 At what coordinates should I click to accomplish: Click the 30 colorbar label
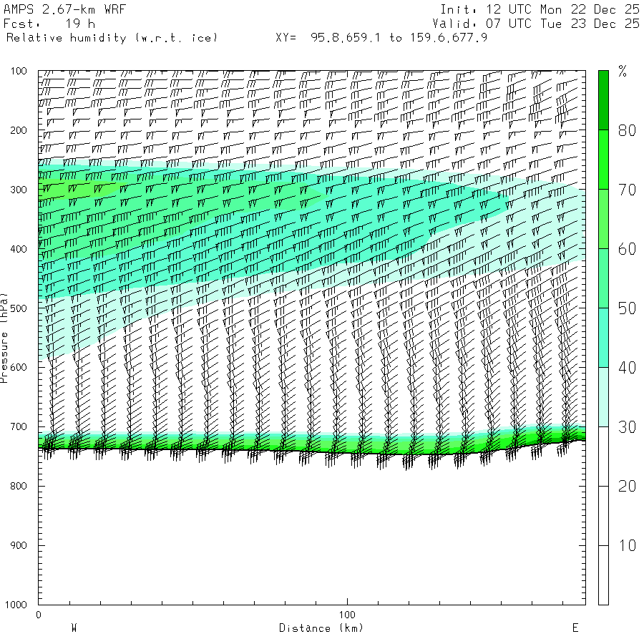[627, 427]
